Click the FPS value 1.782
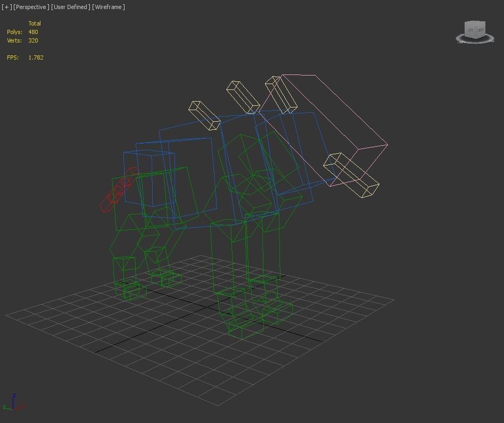This screenshot has height=423, width=504. coord(36,57)
